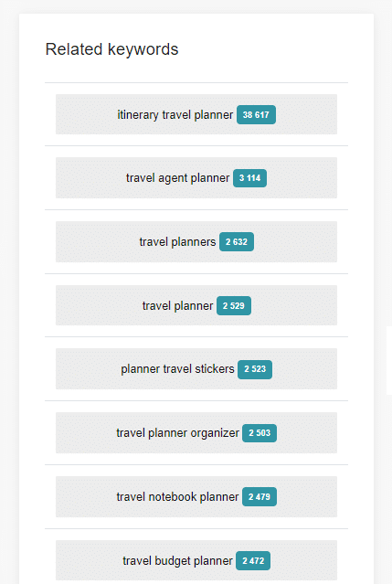Click the 2 632 count badge
The image size is (392, 584).
(237, 242)
